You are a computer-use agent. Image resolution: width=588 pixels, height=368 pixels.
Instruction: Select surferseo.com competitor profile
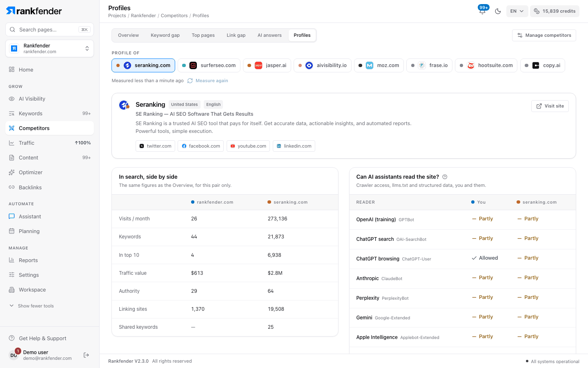(209, 65)
